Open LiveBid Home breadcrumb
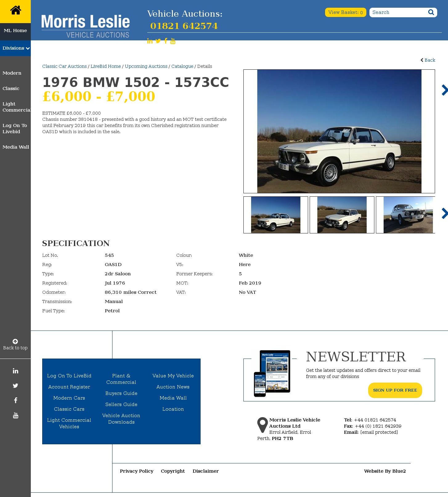This screenshot has height=497, width=448. [x=106, y=66]
